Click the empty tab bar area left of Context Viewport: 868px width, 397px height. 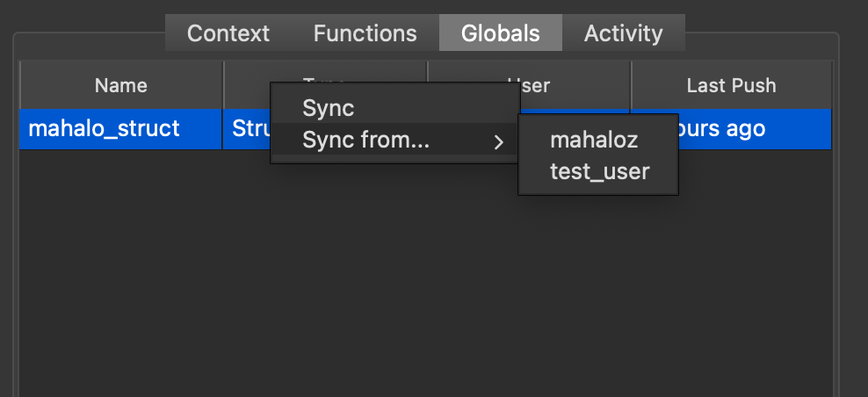(88, 34)
